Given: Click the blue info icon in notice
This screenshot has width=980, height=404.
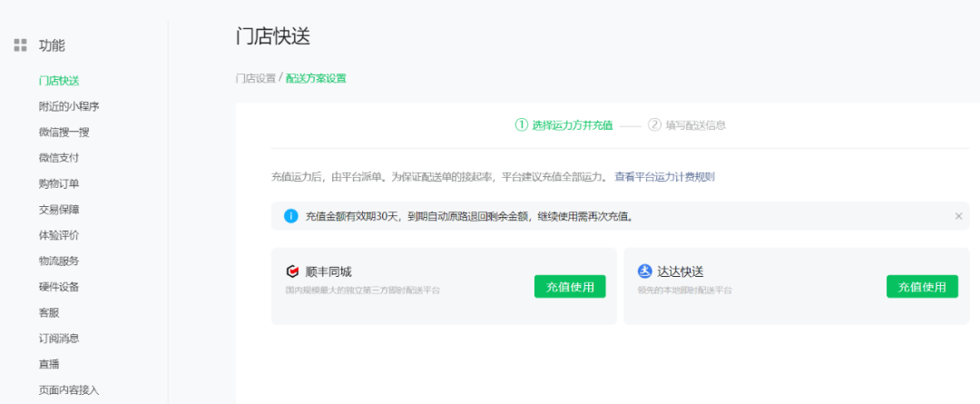Looking at the screenshot, I should click(290, 216).
